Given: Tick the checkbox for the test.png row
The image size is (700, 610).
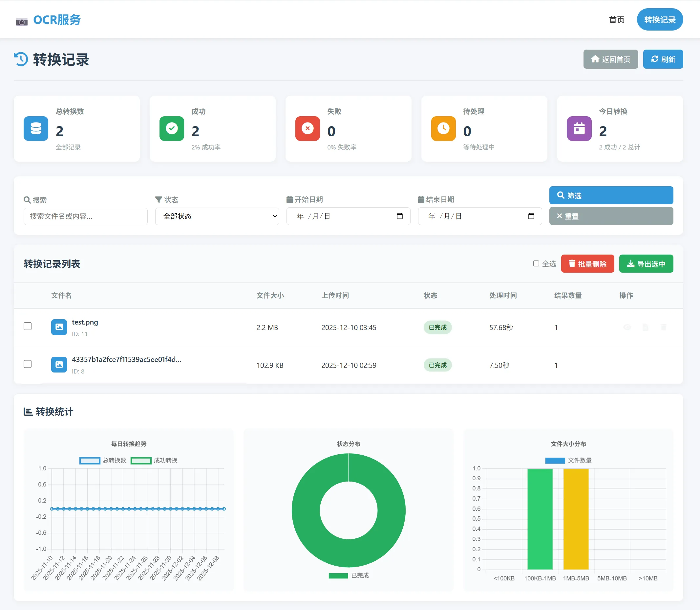Looking at the screenshot, I should pos(28,327).
